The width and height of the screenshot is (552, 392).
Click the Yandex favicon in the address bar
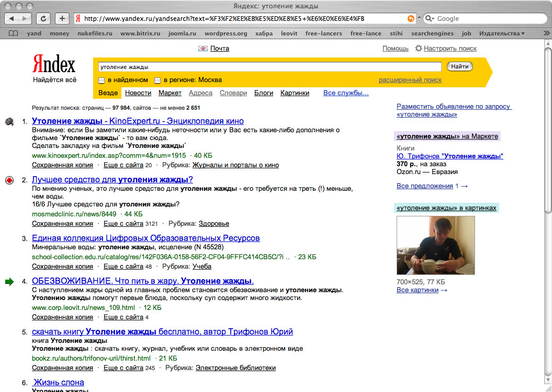(x=78, y=19)
